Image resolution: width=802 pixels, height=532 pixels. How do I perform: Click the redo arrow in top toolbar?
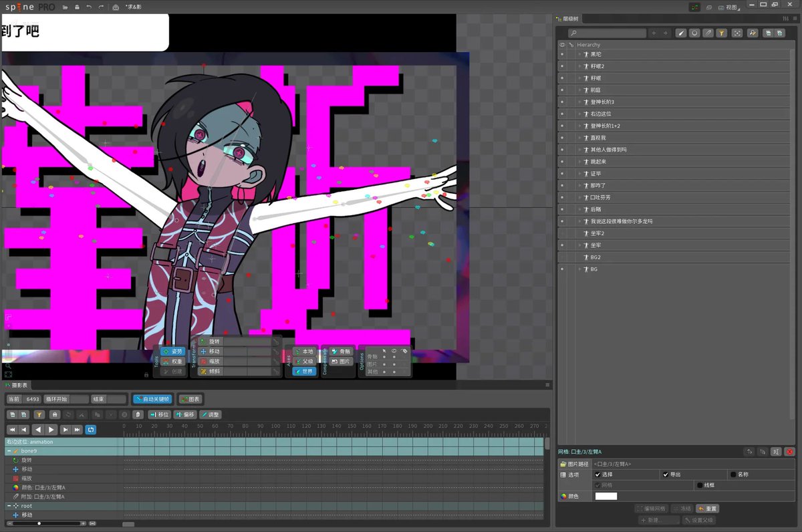[101, 7]
